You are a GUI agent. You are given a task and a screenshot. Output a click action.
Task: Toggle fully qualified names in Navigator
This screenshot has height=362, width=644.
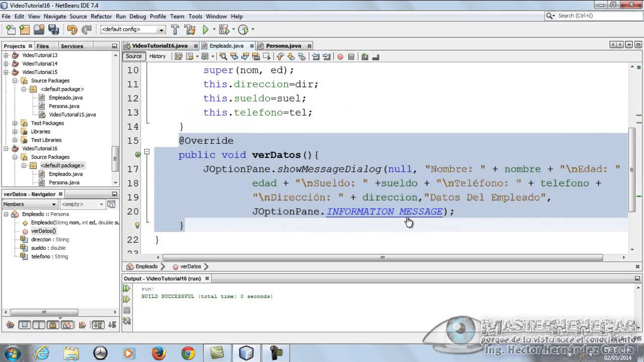pyautogui.click(x=82, y=325)
